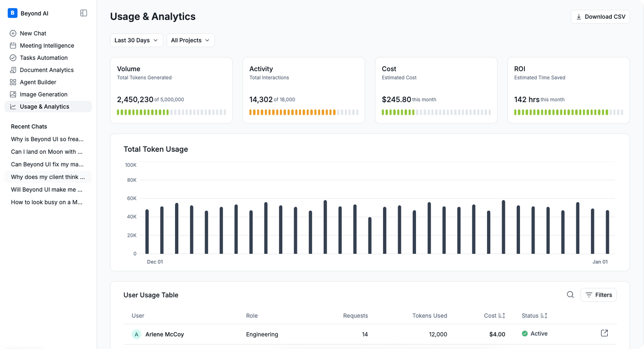Click the Agent Builder grid icon
The image size is (644, 349).
13,82
